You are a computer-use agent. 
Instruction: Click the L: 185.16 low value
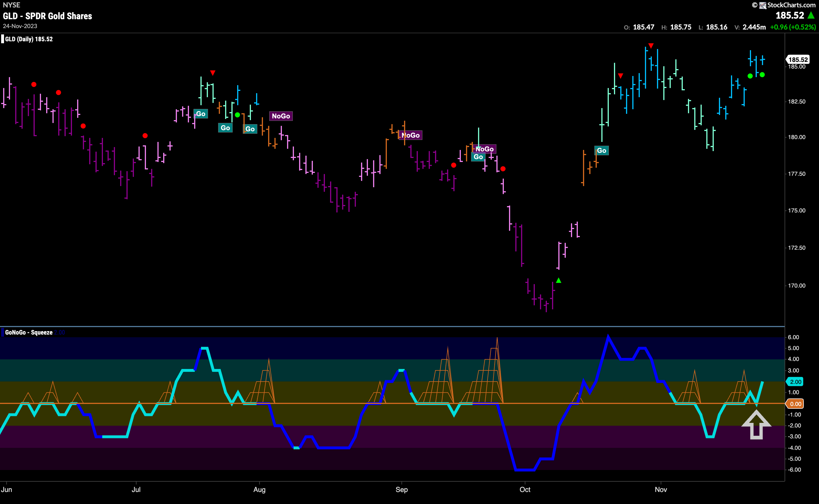coord(713,27)
